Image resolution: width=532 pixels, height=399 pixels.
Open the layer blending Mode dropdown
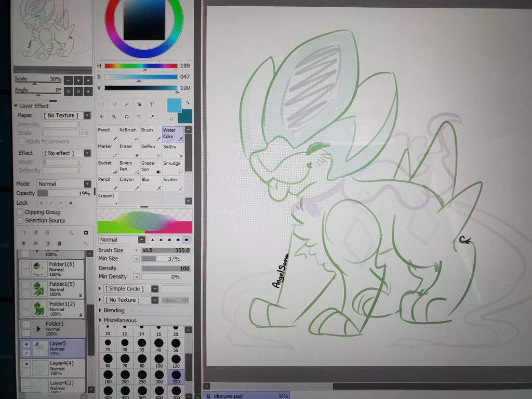87,184
